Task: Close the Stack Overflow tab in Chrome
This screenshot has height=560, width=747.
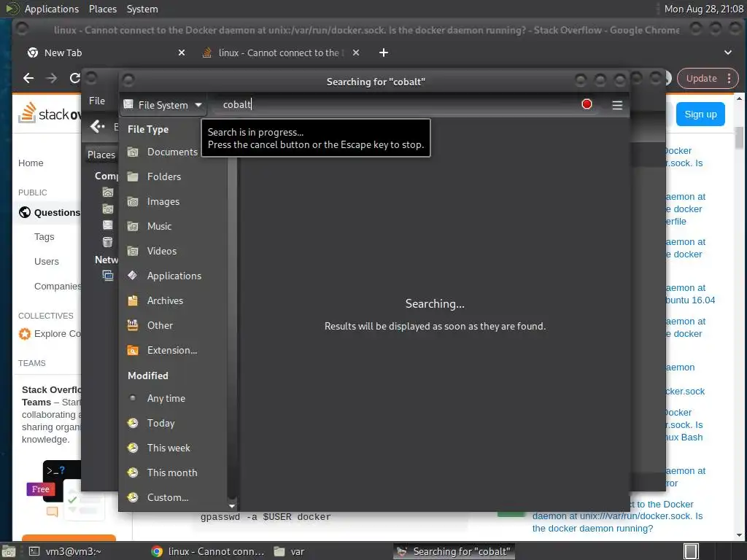Action: pos(355,52)
